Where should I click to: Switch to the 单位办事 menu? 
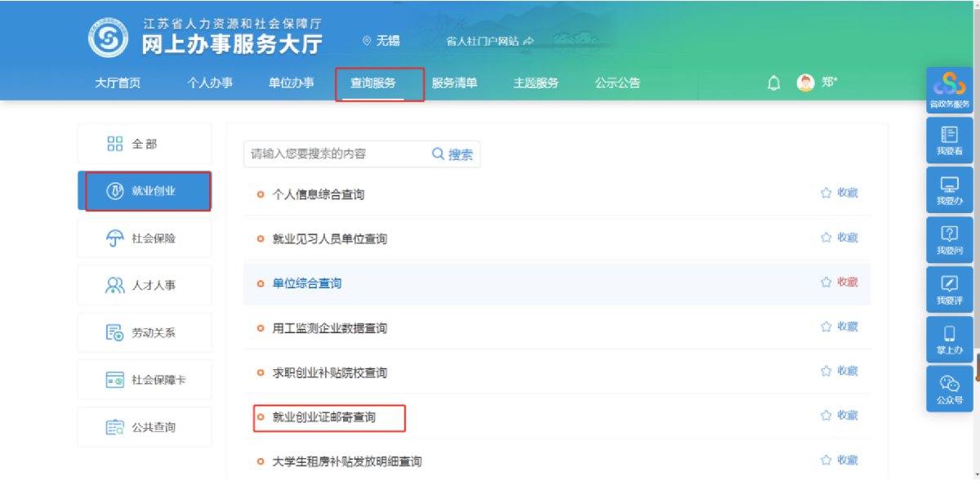[x=291, y=83]
